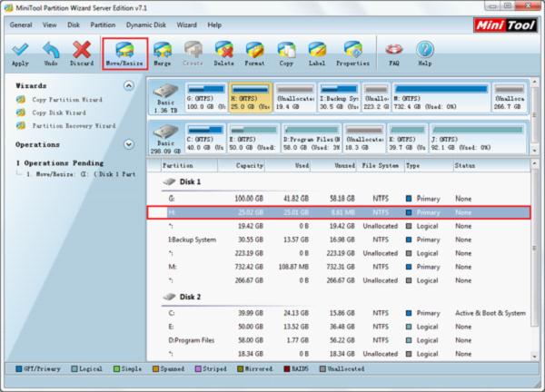This screenshot has height=392, width=545.
Task: Click the Delete partition icon
Action: tap(223, 50)
